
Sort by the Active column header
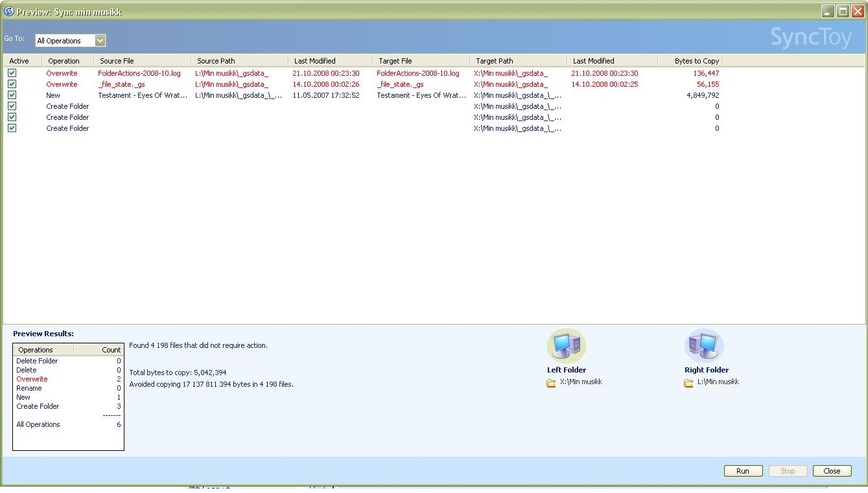click(x=23, y=61)
